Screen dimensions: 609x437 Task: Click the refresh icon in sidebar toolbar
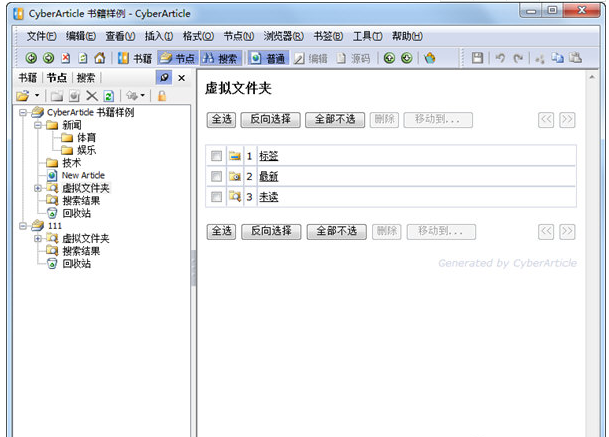click(x=108, y=96)
